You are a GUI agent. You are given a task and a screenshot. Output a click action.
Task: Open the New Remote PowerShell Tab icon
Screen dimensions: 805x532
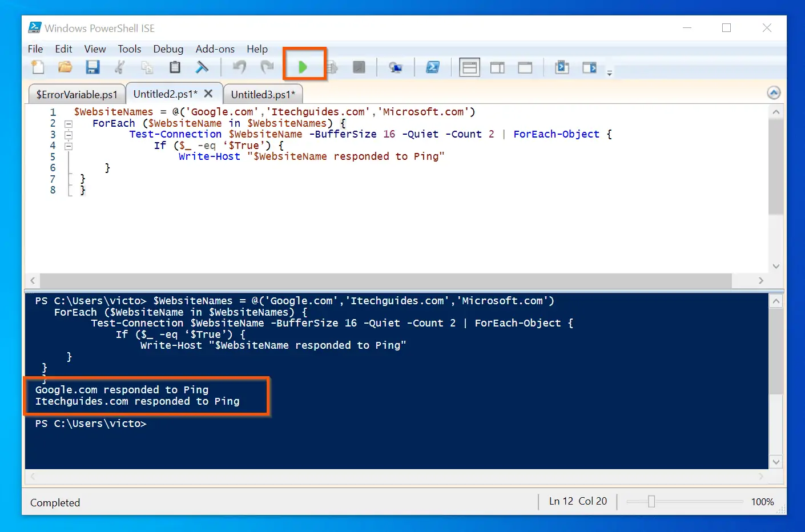point(395,67)
